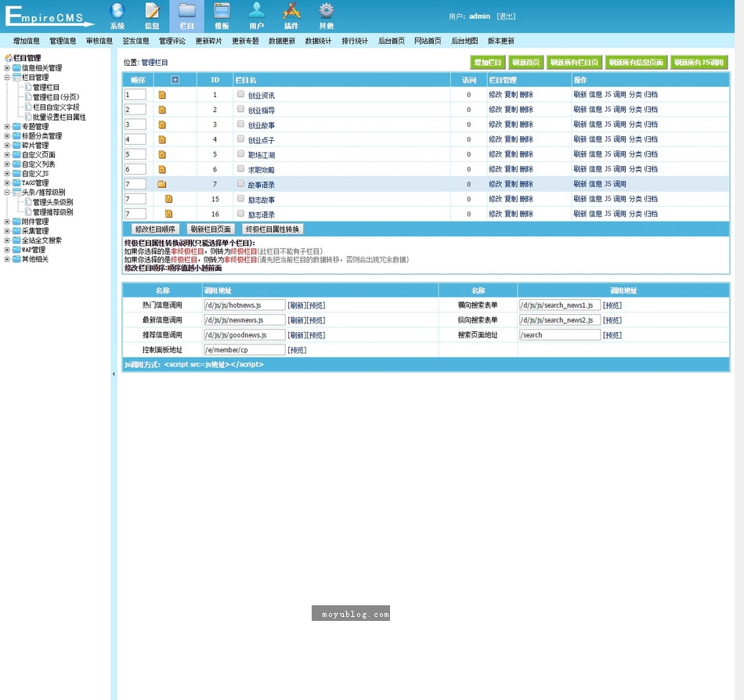Click the order input for 创业资讯 row
744x700 pixels.
[135, 95]
